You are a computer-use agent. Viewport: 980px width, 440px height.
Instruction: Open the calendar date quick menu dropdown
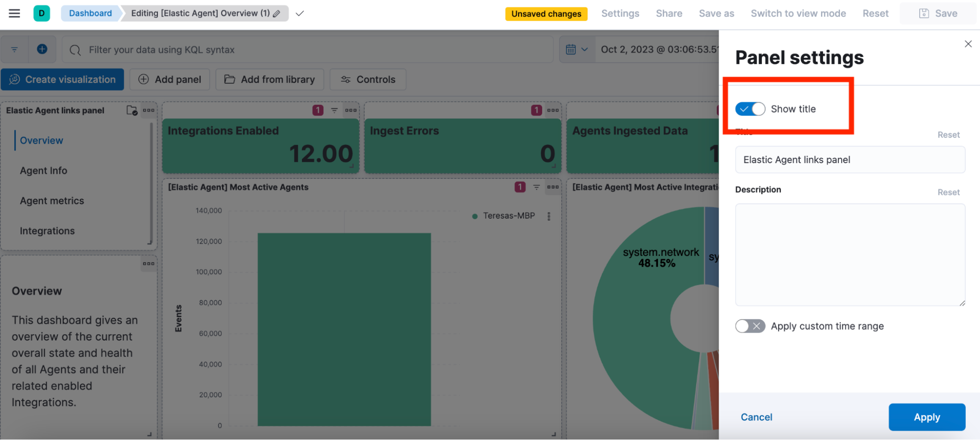[x=577, y=49]
